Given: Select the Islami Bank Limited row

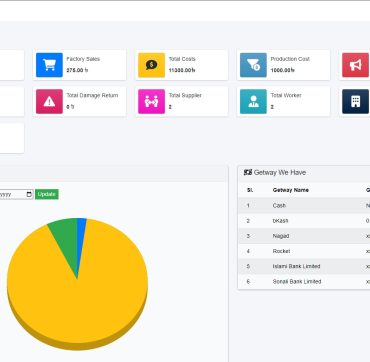Looking at the screenshot, I should 304,266.
